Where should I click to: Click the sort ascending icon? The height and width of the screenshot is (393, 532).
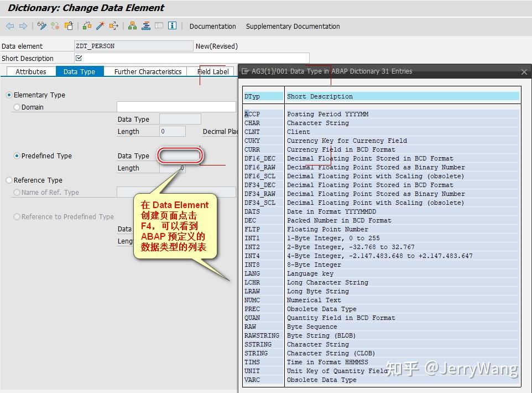click(145, 26)
